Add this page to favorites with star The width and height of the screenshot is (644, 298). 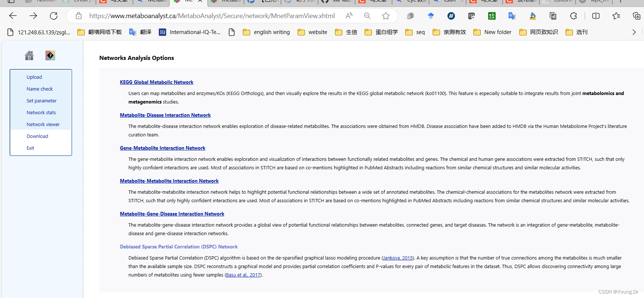pos(386,16)
